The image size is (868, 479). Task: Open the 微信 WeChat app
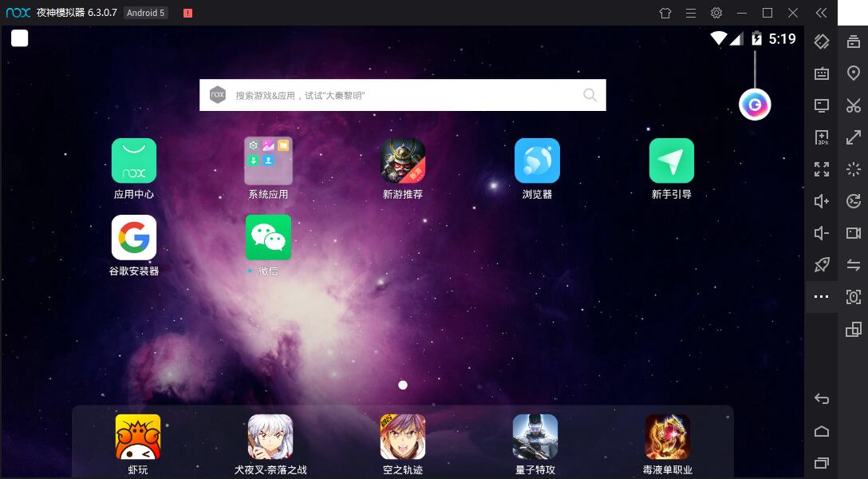(269, 238)
